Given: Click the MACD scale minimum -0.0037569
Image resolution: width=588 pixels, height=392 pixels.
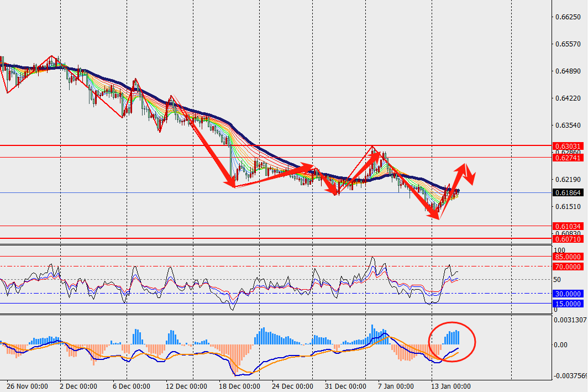Looking at the screenshot, I should point(570,376).
